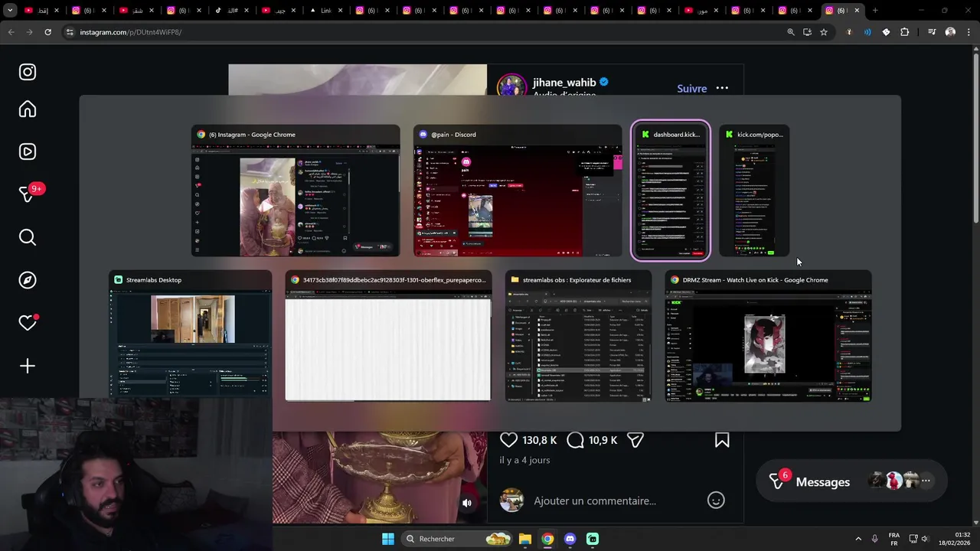980x551 pixels.
Task: Open Instagram logo in the sidebar
Action: point(28,72)
